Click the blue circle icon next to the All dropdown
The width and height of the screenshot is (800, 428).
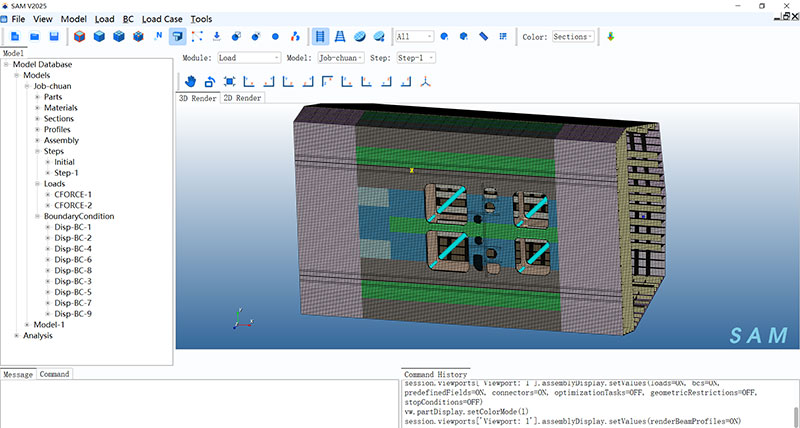pos(444,37)
